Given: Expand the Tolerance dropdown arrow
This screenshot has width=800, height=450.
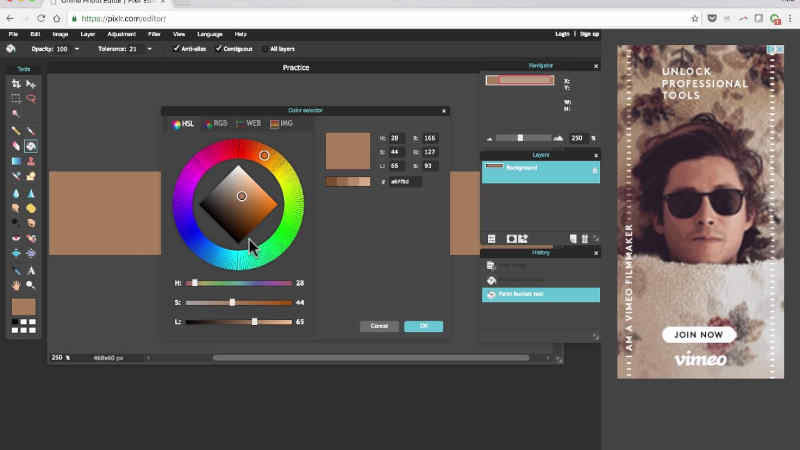Looking at the screenshot, I should [x=148, y=48].
